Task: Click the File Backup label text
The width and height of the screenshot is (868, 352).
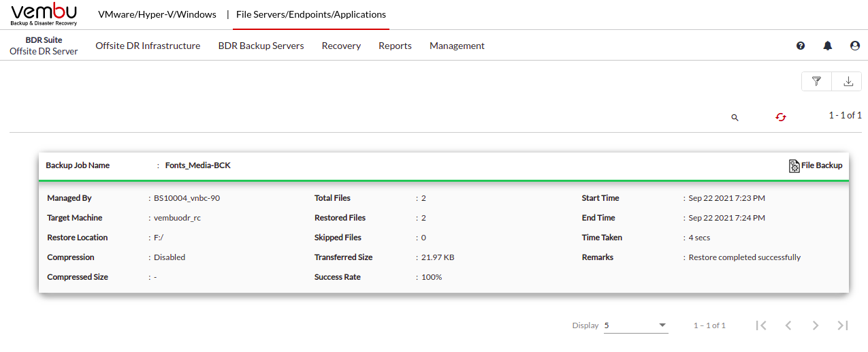Action: tap(822, 165)
